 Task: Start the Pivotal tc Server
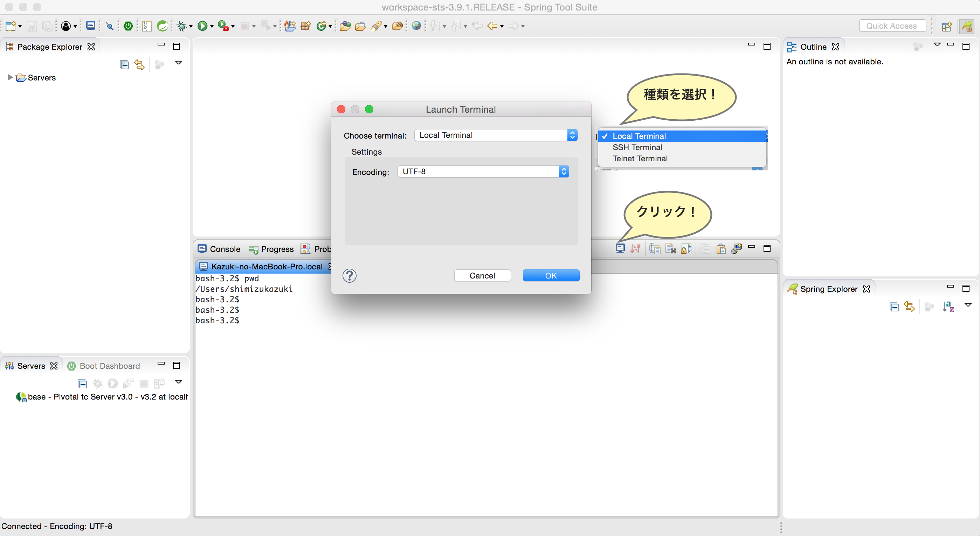click(113, 383)
